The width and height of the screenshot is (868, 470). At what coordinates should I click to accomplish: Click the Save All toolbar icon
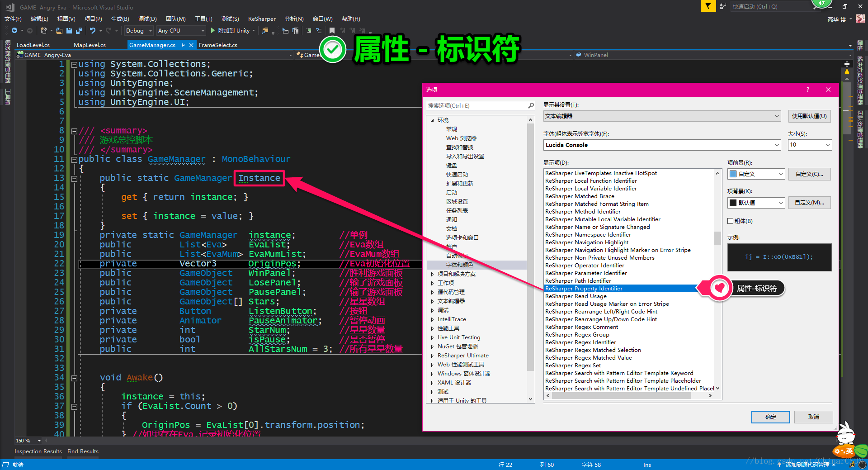pyautogui.click(x=79, y=30)
